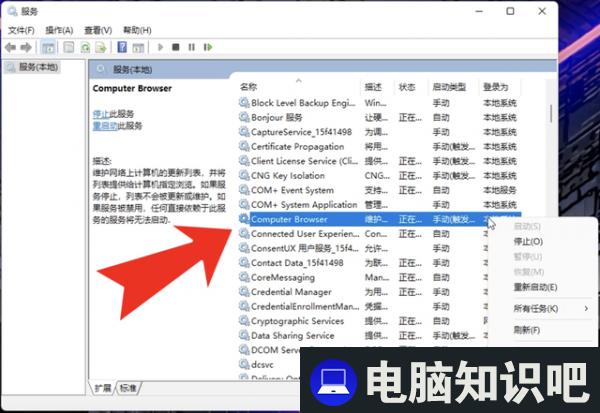This screenshot has height=413, width=600.
Task: Click the gear icon beside Credential Manager
Action: point(244,292)
